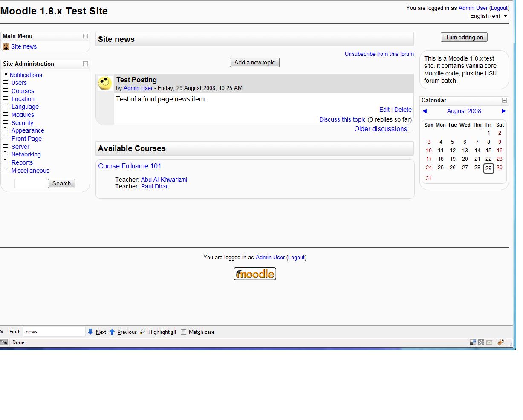The image size is (523, 420).
Task: Collapse the Calendar block
Action: pos(504,101)
